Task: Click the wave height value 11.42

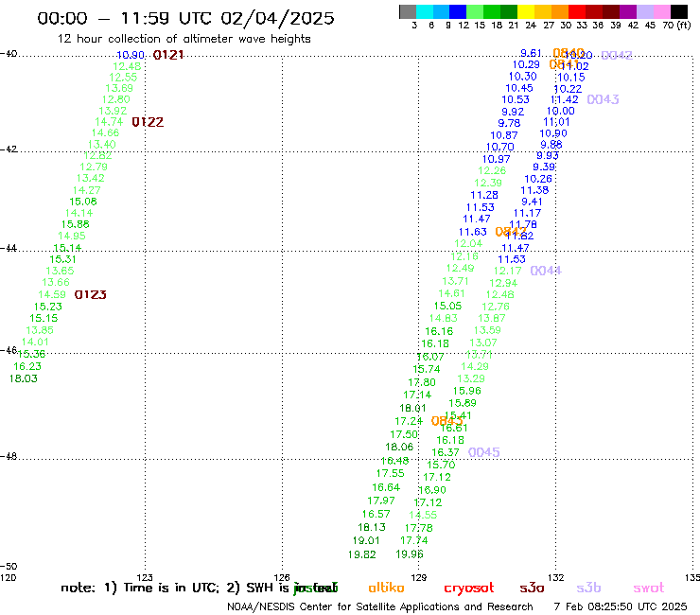Action: 565,99
